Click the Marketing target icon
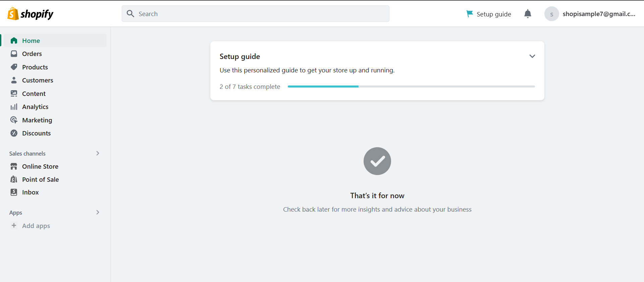This screenshot has height=282, width=644. point(14,120)
